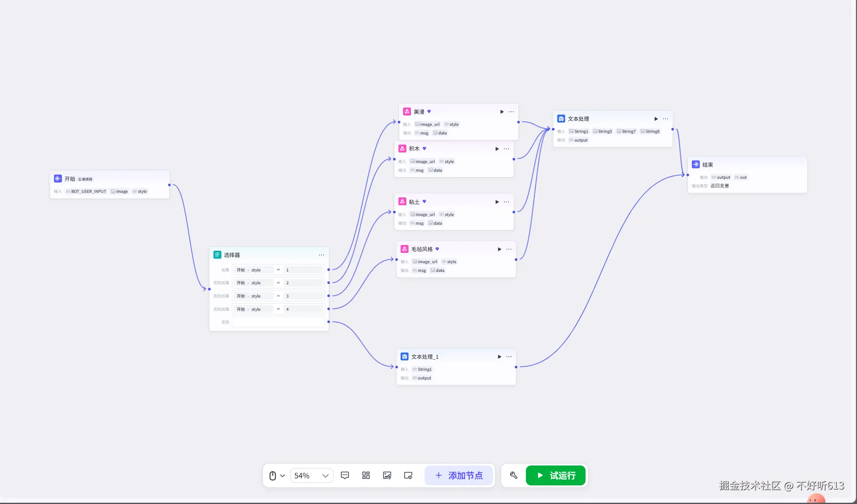Image resolution: width=857 pixels, height=504 pixels.
Task: Click the debug wrench icon
Action: coord(514,475)
